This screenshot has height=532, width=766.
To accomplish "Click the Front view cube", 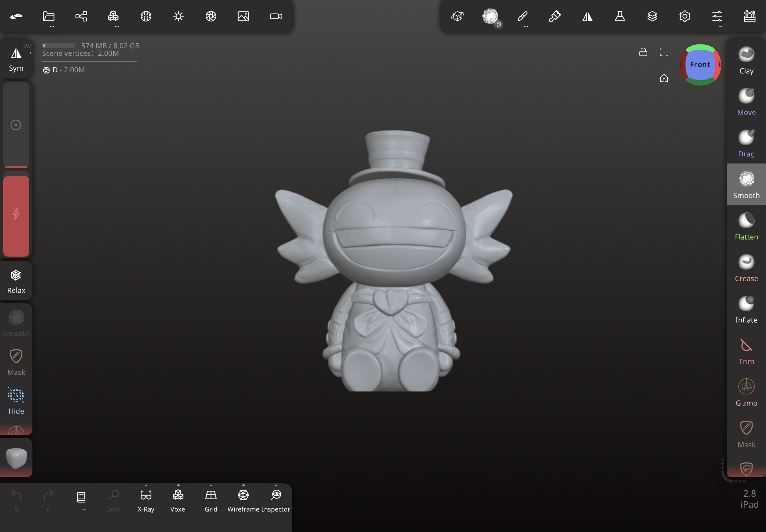I will click(x=700, y=65).
